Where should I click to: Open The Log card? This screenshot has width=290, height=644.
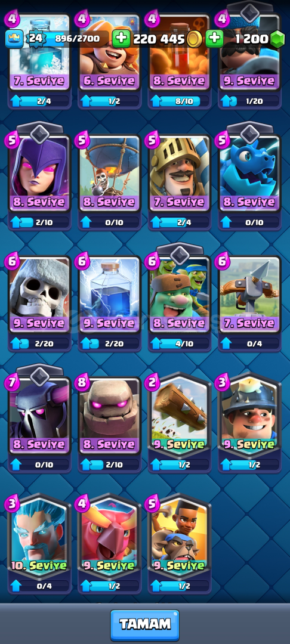click(x=180, y=415)
